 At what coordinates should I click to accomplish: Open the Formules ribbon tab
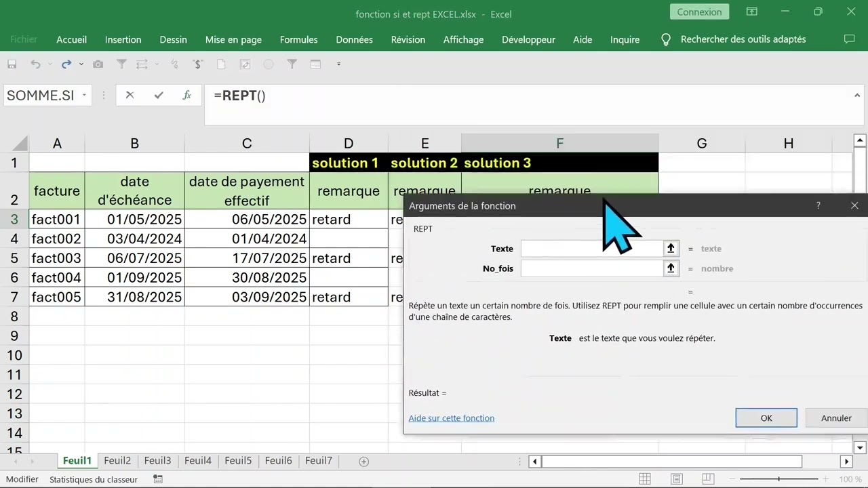pyautogui.click(x=299, y=39)
